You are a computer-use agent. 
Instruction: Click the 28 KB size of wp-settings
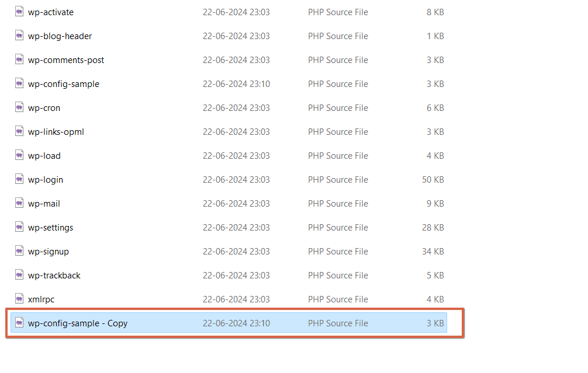pos(433,228)
